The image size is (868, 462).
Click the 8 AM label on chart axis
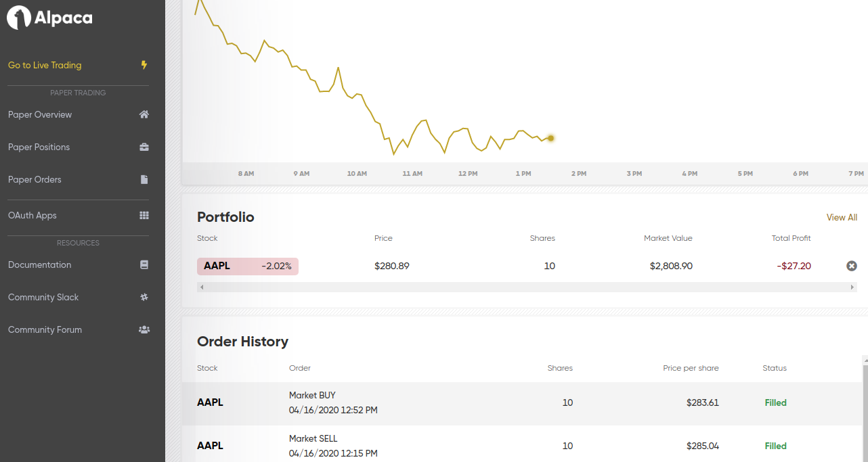click(x=246, y=174)
